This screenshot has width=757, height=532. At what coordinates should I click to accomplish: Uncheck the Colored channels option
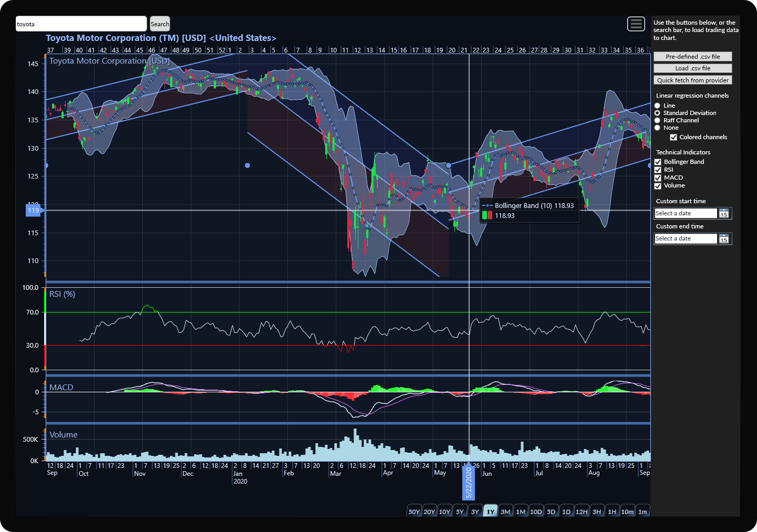pos(673,138)
